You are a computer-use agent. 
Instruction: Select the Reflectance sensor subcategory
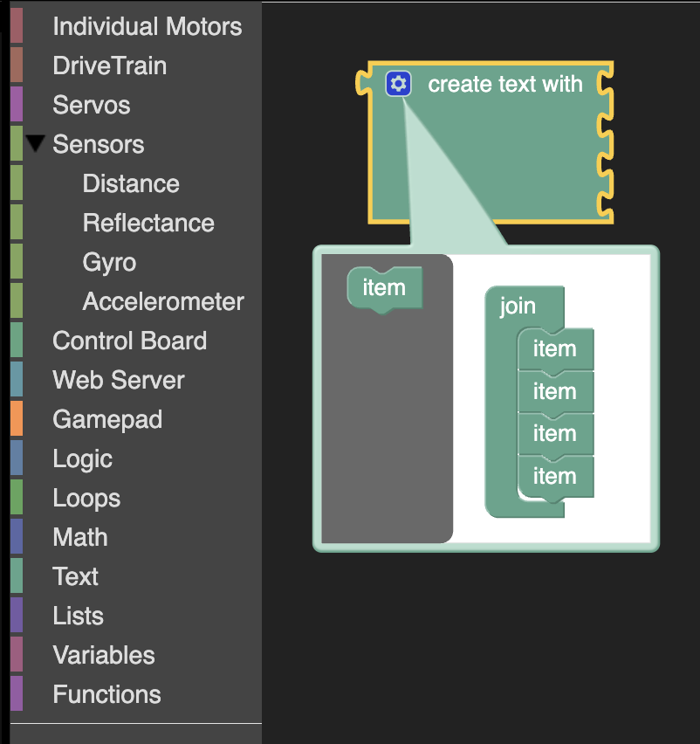pos(148,223)
